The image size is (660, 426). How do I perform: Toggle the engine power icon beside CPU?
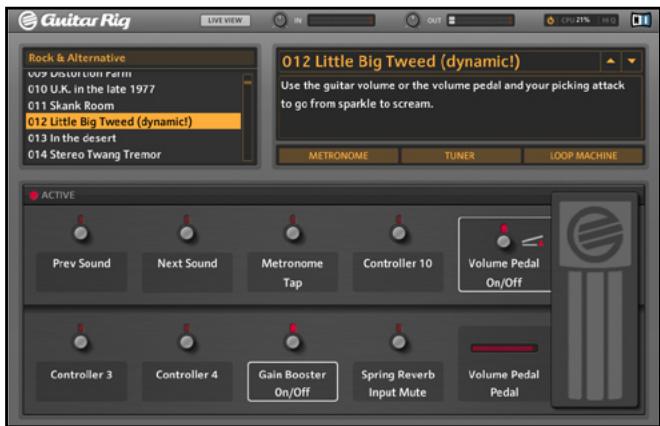point(551,20)
